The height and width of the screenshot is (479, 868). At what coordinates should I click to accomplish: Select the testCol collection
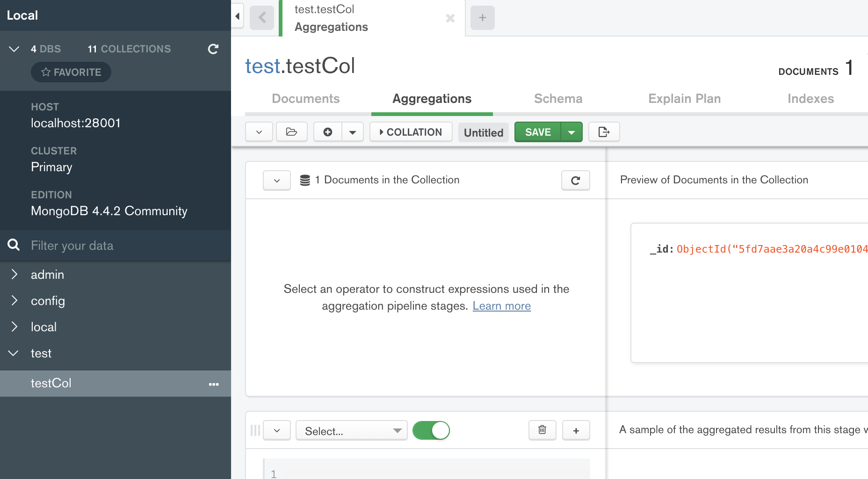pyautogui.click(x=116, y=384)
